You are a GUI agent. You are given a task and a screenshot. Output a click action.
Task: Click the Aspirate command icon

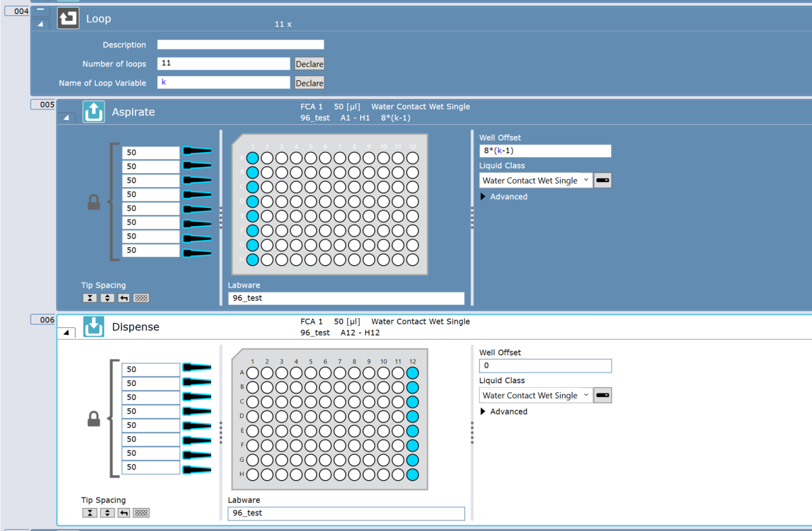coord(94,112)
